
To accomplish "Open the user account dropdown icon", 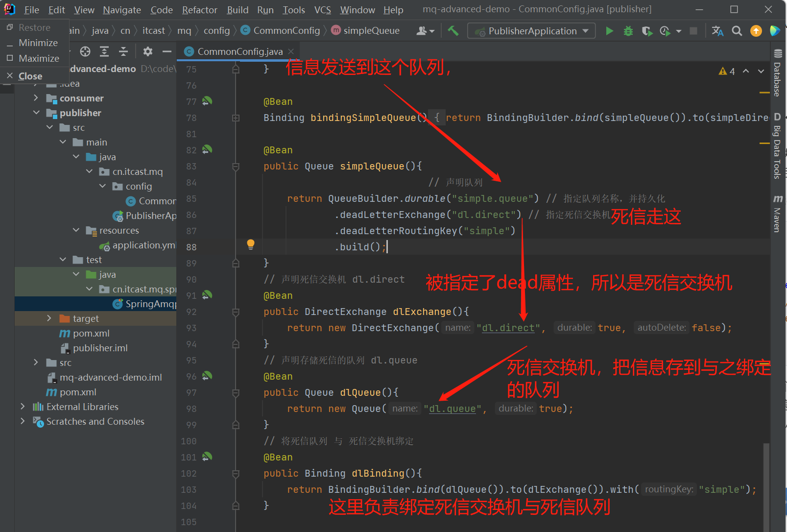I will click(425, 31).
